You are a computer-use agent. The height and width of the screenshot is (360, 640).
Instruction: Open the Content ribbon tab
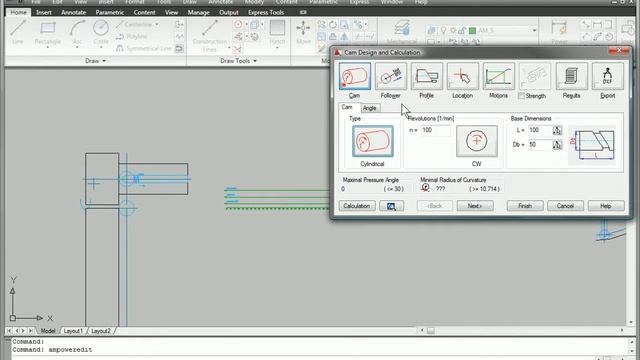click(144, 12)
